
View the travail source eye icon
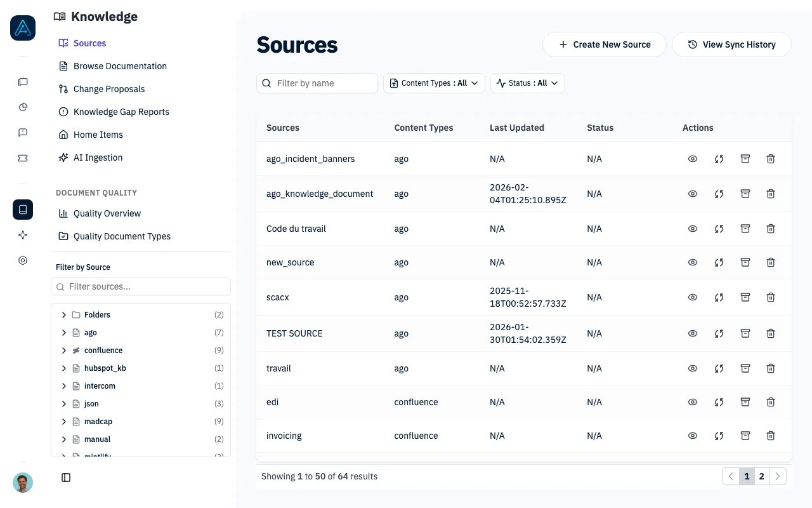coord(693,368)
